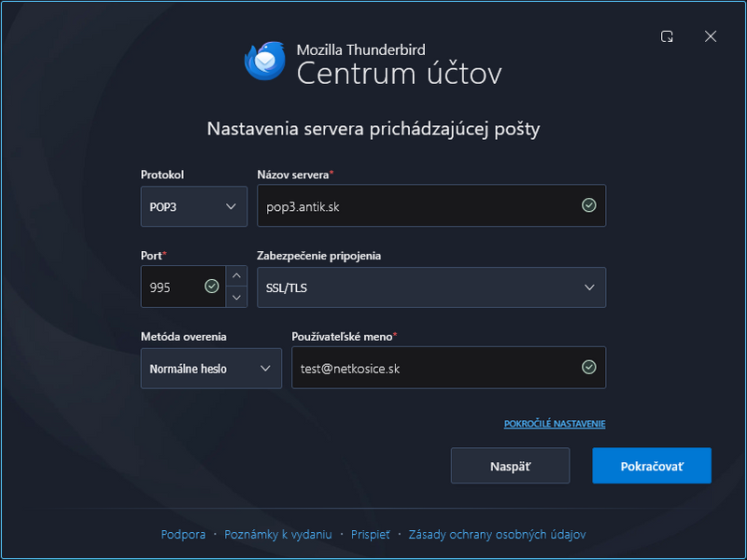Click the Protokol label

pos(162,175)
